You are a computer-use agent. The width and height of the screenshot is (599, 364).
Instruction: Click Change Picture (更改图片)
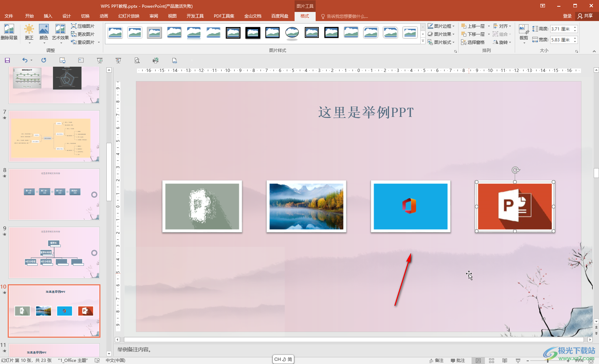click(83, 34)
